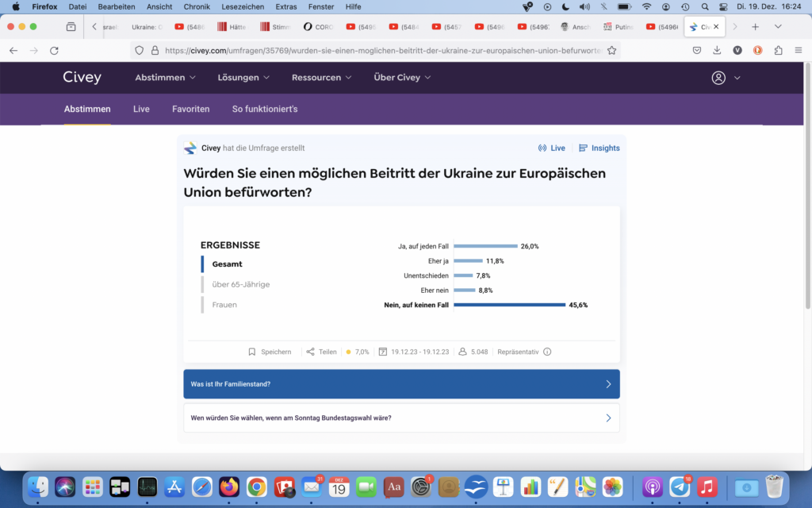Open Firefox downloads panel
The height and width of the screenshot is (508, 812).
717,50
